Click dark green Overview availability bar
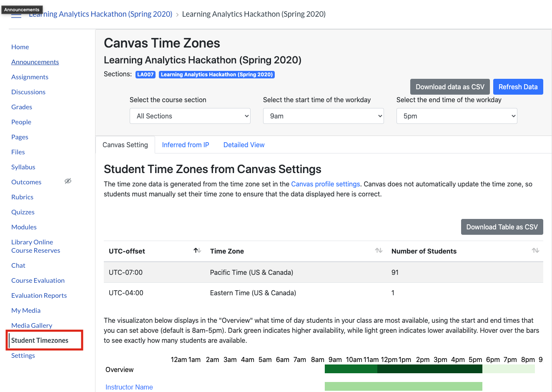Screen dimensions: 552x392 tap(430, 369)
